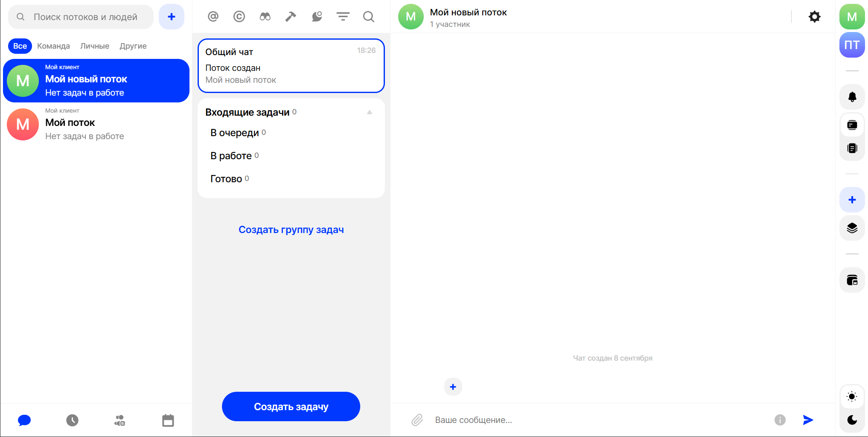Click the Создать группу задач link
Viewport: 868px width, 437px height.
click(x=291, y=230)
